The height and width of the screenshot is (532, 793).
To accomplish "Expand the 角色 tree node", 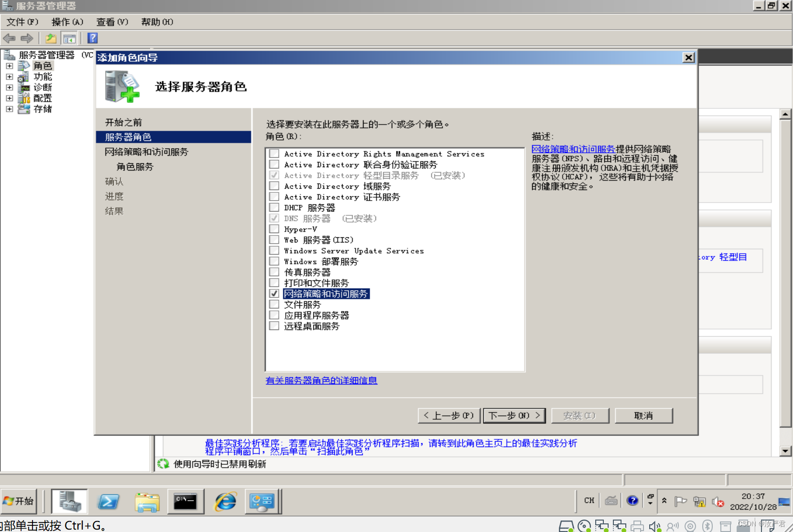I will click(x=9, y=66).
